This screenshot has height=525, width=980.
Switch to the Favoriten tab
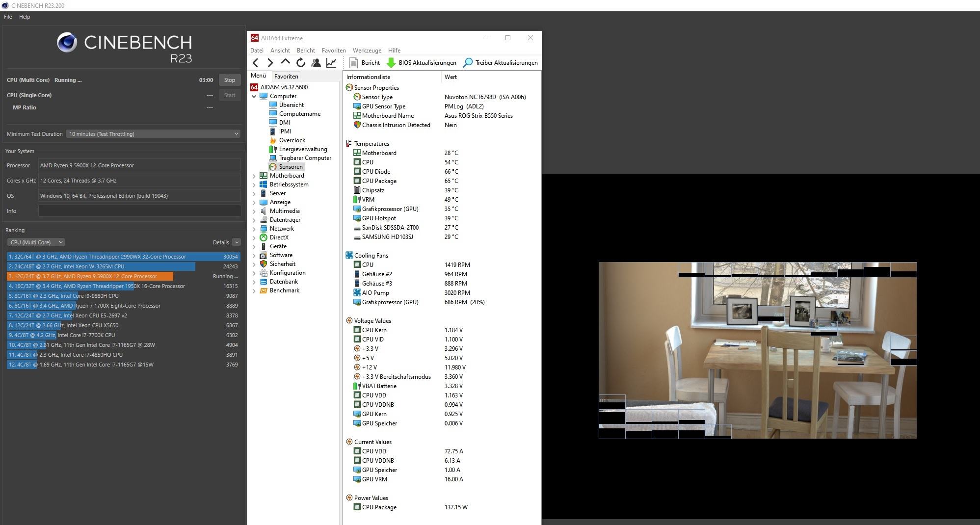click(x=286, y=76)
